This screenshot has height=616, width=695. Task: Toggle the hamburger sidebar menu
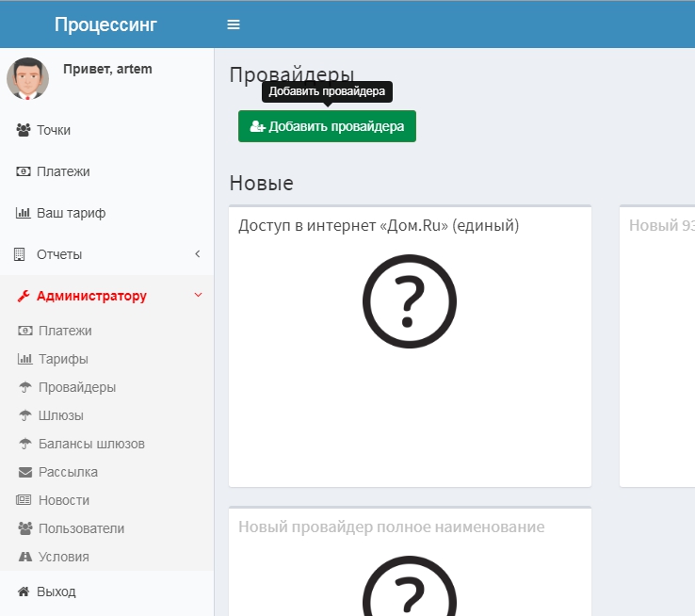coord(234,24)
